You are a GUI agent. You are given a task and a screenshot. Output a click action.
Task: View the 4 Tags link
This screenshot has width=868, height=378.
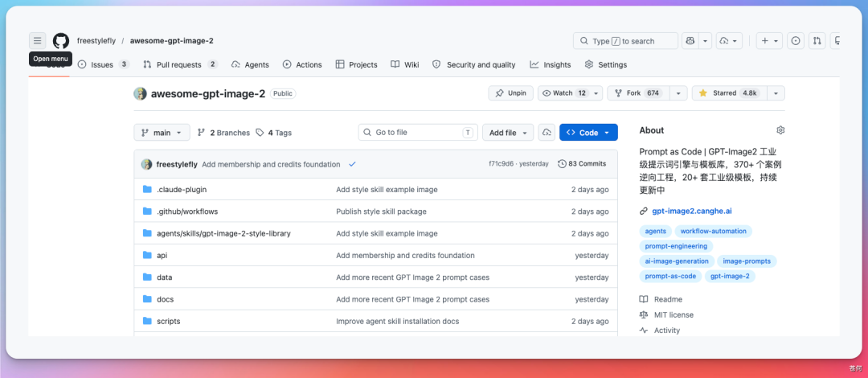tap(273, 133)
